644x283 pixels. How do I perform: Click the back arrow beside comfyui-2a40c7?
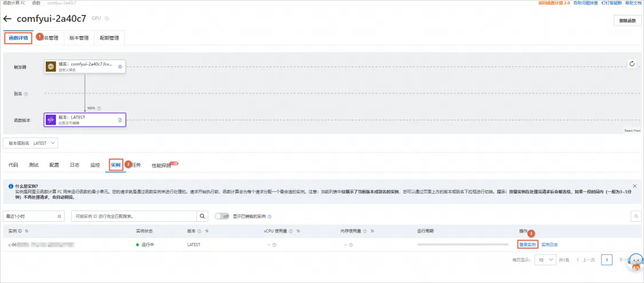pos(7,19)
